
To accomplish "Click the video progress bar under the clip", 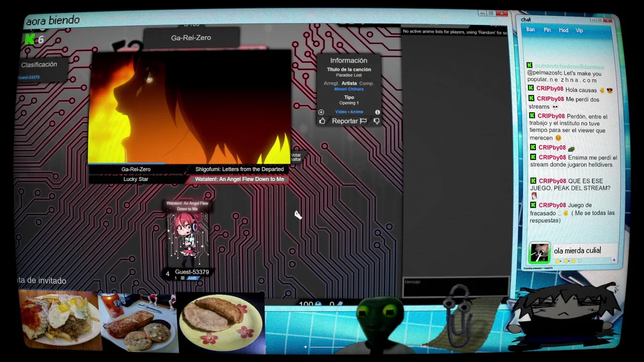I will tap(190, 163).
